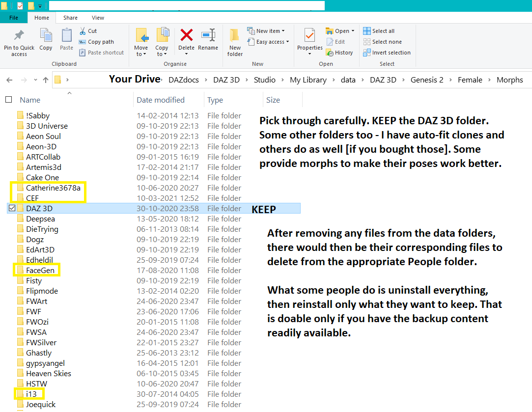Click the Pin to Quick access icon
Screen dimensions: 532x412
point(19,35)
